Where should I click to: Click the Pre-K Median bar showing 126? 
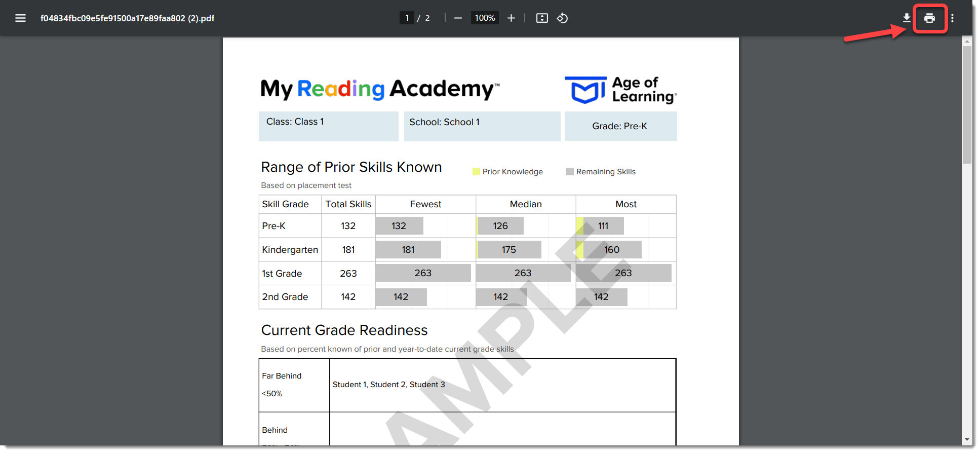click(500, 226)
